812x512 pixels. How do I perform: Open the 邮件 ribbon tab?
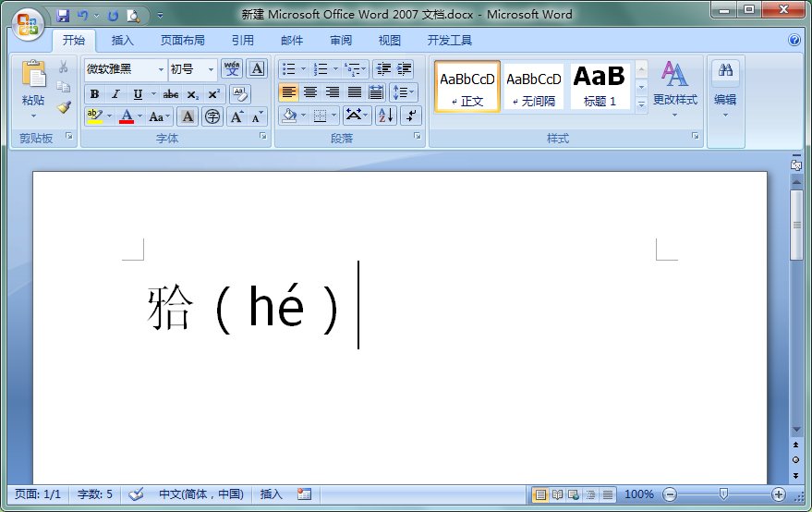pyautogui.click(x=292, y=41)
